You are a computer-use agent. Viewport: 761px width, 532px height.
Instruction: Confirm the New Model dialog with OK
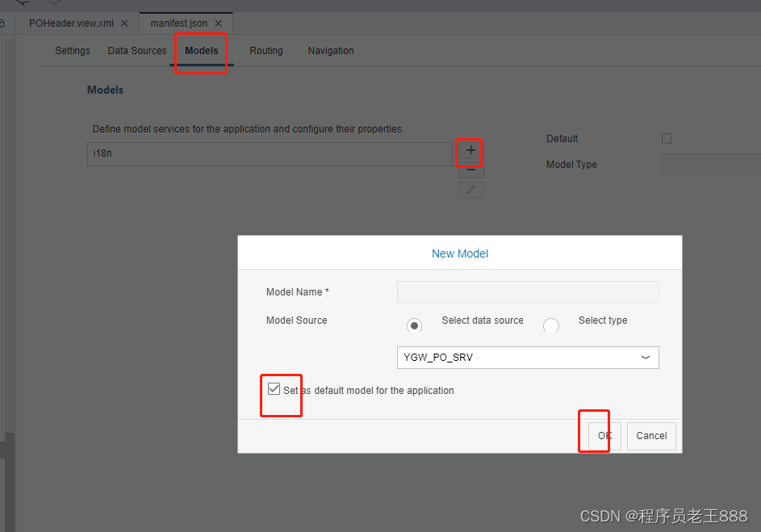coord(604,436)
